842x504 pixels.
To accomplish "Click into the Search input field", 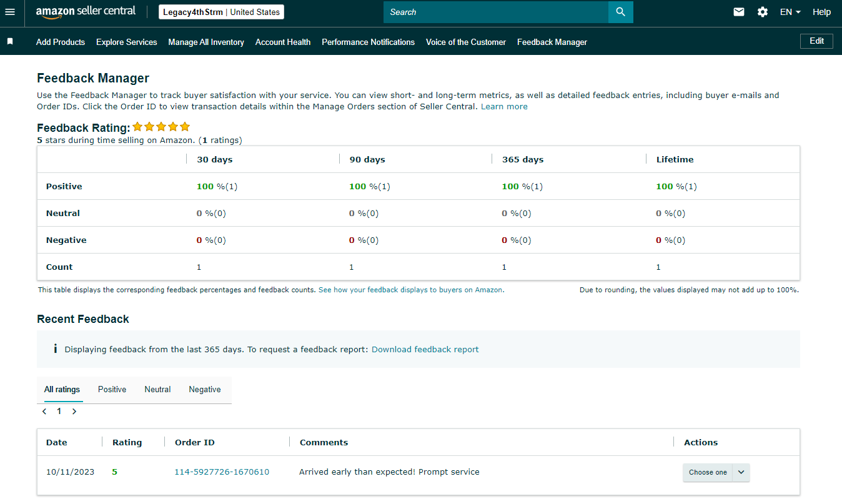I will coord(496,12).
